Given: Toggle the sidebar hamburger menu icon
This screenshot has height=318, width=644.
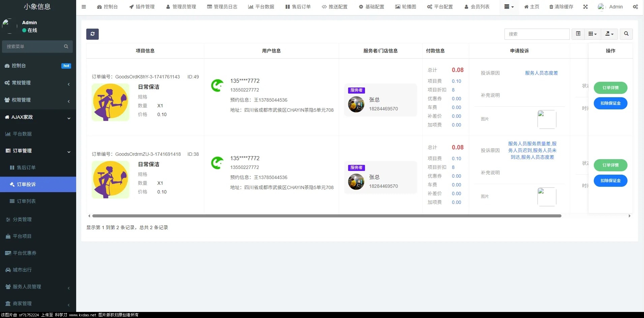Looking at the screenshot, I should (x=84, y=7).
